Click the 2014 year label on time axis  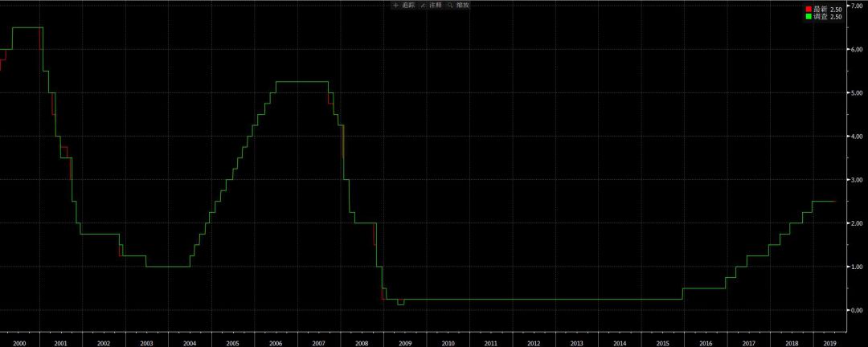(x=620, y=343)
